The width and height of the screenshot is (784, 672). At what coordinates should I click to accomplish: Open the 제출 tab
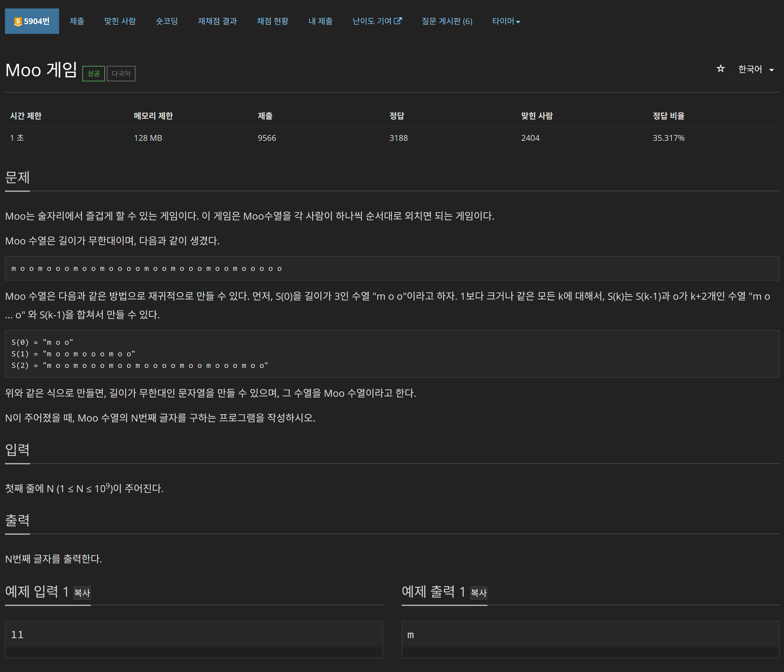pos(77,21)
